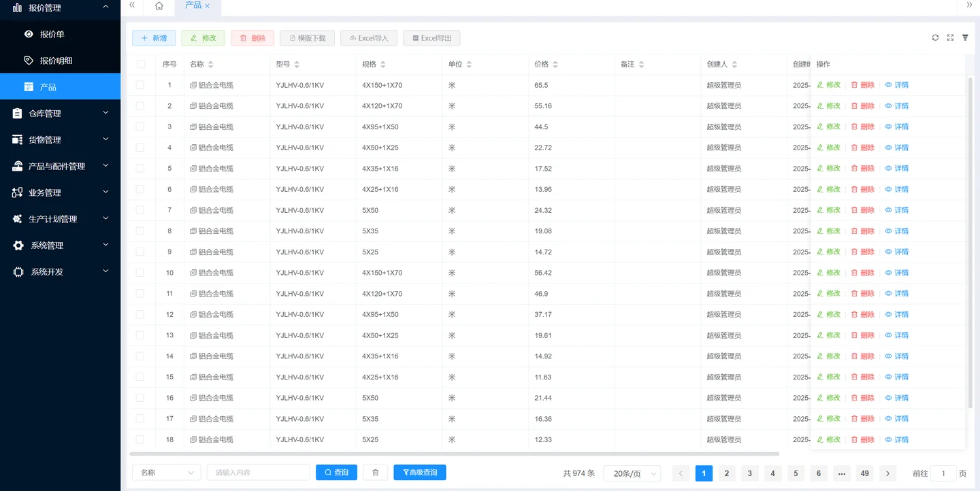Expand the 产品与配件管理 menu chevron
Viewport: 980px width, 491px height.
(105, 166)
